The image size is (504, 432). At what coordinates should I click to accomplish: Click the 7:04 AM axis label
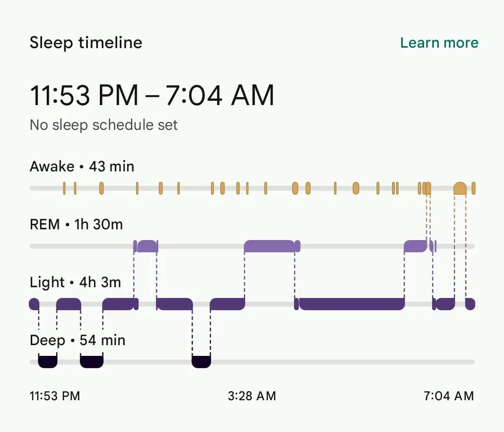tap(448, 396)
